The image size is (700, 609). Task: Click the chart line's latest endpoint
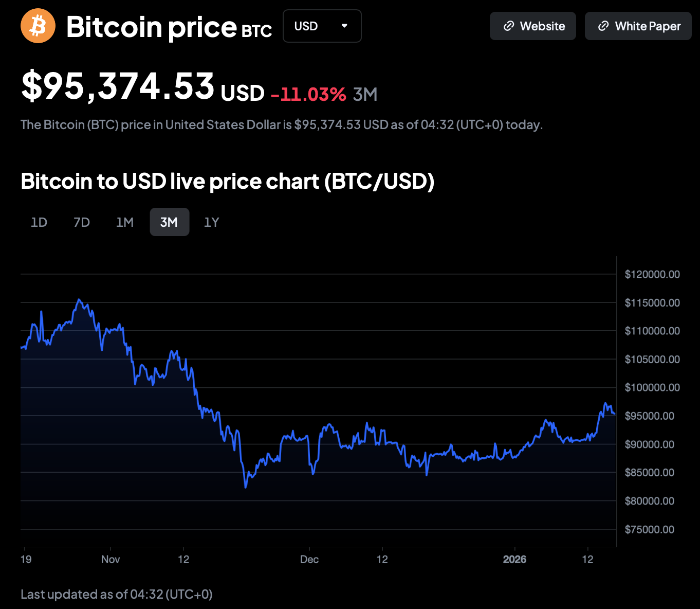(615, 414)
